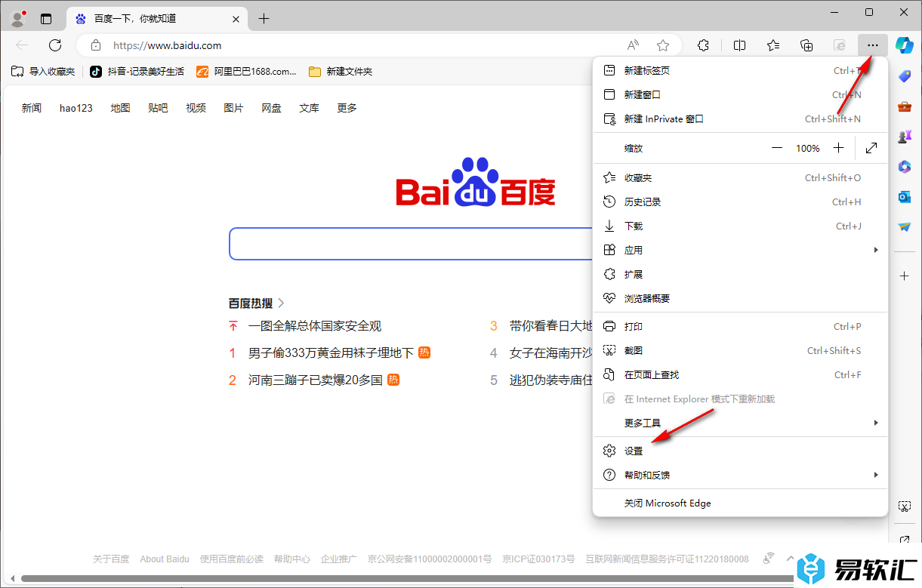Open the Favorites toolbar icon
Image resolution: width=922 pixels, height=588 pixels.
click(x=773, y=45)
